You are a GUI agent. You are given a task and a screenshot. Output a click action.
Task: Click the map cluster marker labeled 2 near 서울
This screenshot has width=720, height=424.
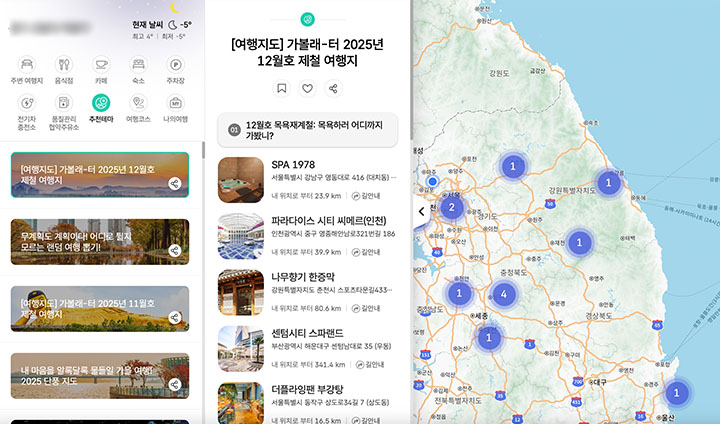click(452, 207)
